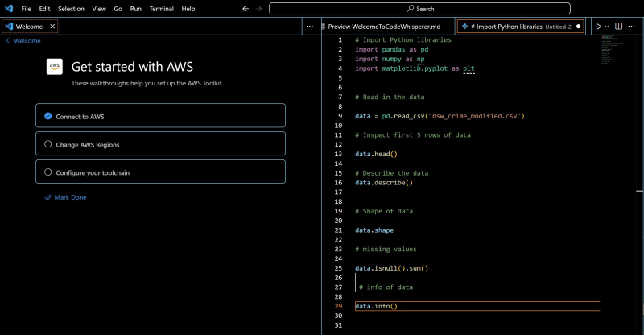Select the Welcome tab
644x335 pixels.
pyautogui.click(x=30, y=27)
